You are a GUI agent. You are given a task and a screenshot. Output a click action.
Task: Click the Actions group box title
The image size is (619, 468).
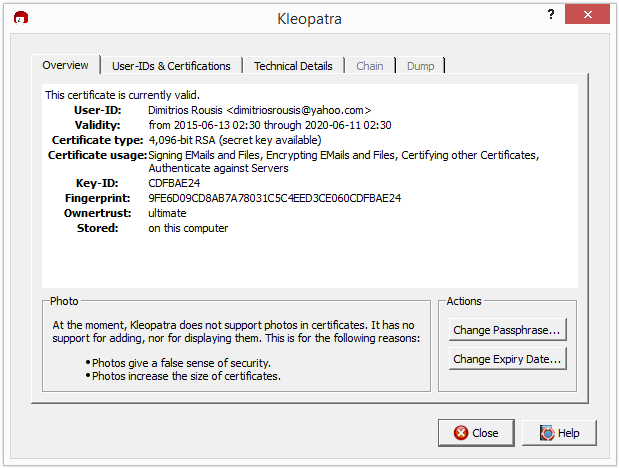coord(464,301)
